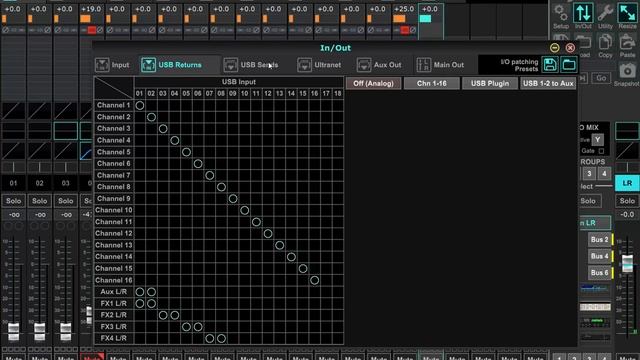Toggle Channel 16 to USB 16 patch point
The width and height of the screenshot is (640, 360).
coord(314,280)
